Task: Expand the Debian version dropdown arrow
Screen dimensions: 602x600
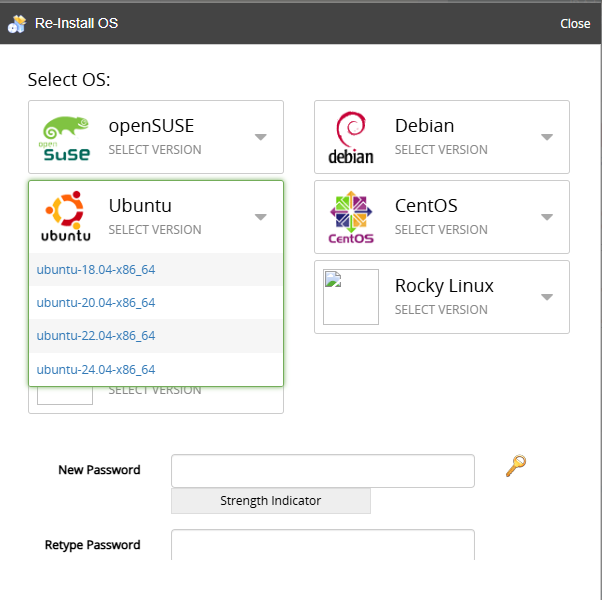Action: (547, 137)
